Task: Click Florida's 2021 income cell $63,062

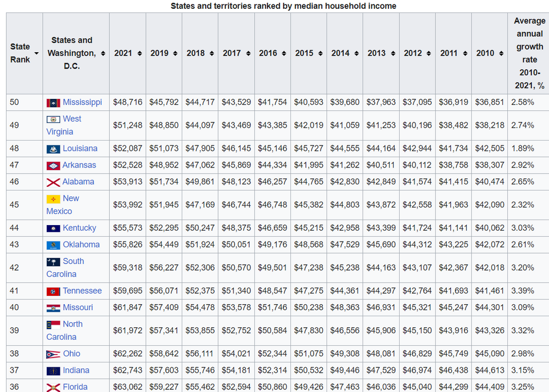Action: pos(127,387)
